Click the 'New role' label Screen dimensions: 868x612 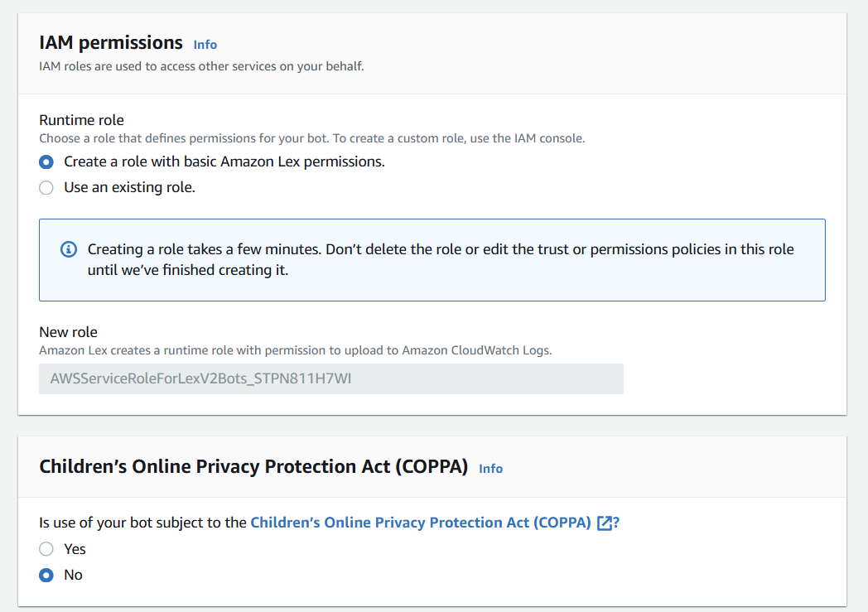tap(68, 332)
